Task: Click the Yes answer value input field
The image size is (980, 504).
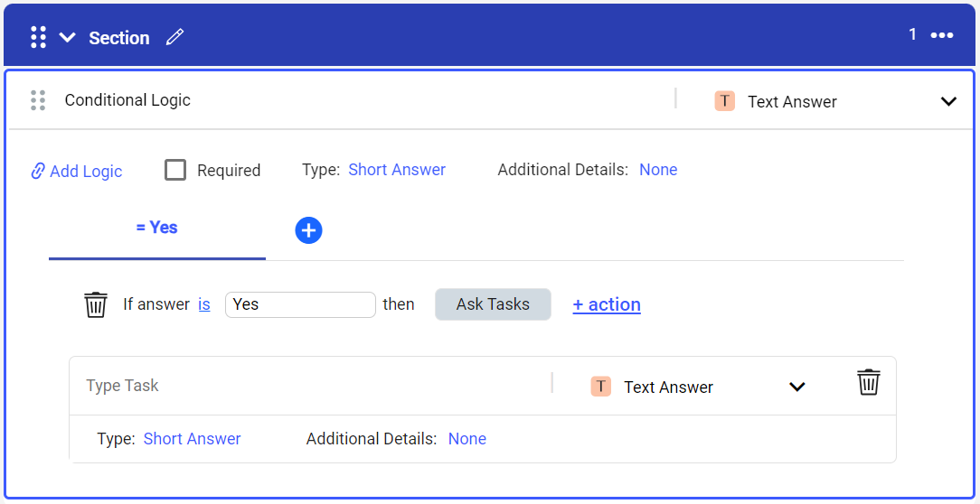Action: (299, 304)
